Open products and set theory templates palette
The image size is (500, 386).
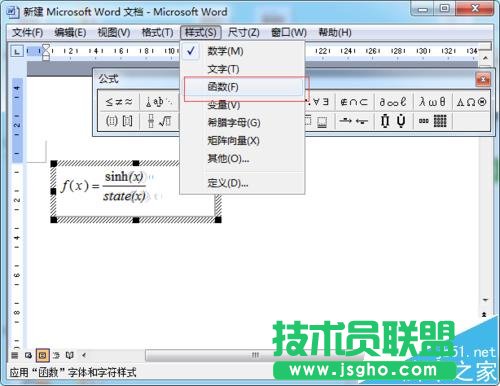click(393, 121)
